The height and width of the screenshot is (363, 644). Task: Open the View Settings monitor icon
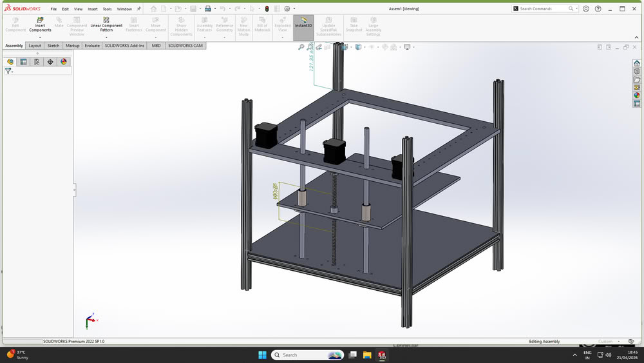point(407,47)
